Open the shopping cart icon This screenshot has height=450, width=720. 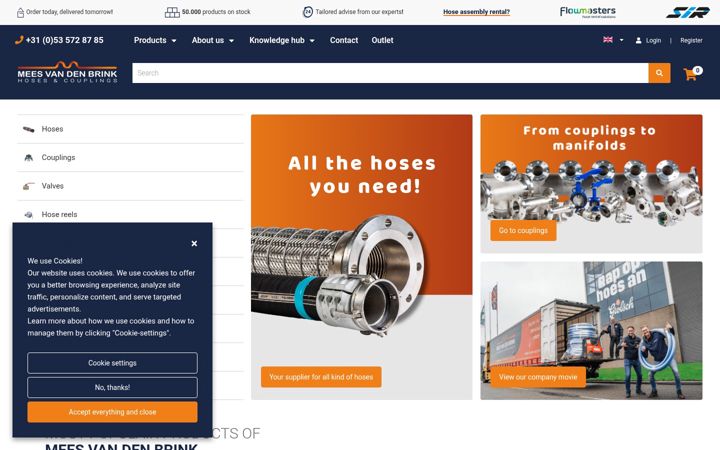[692, 73]
